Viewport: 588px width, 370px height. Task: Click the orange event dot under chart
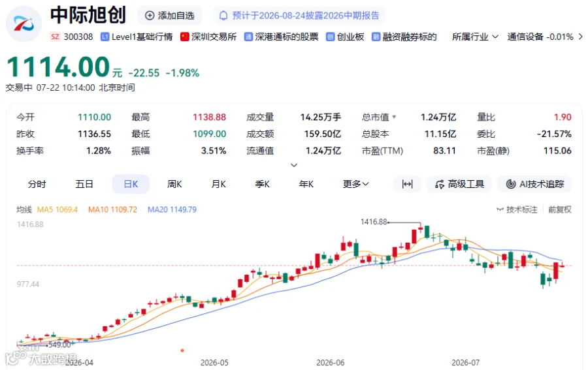[182, 350]
